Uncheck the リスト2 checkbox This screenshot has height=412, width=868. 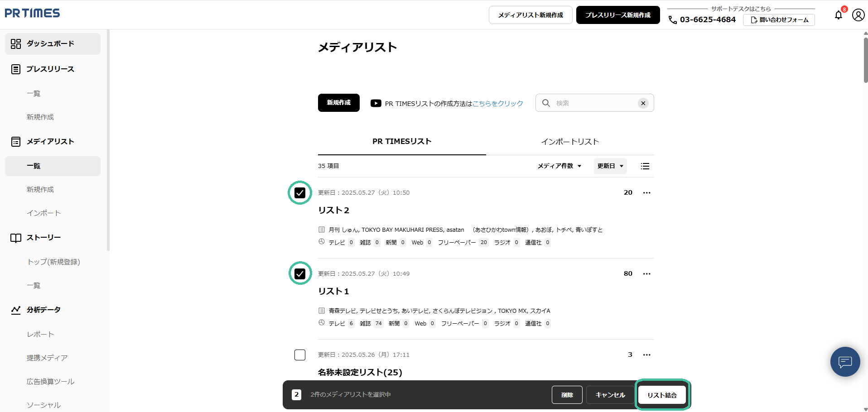pyautogui.click(x=300, y=193)
